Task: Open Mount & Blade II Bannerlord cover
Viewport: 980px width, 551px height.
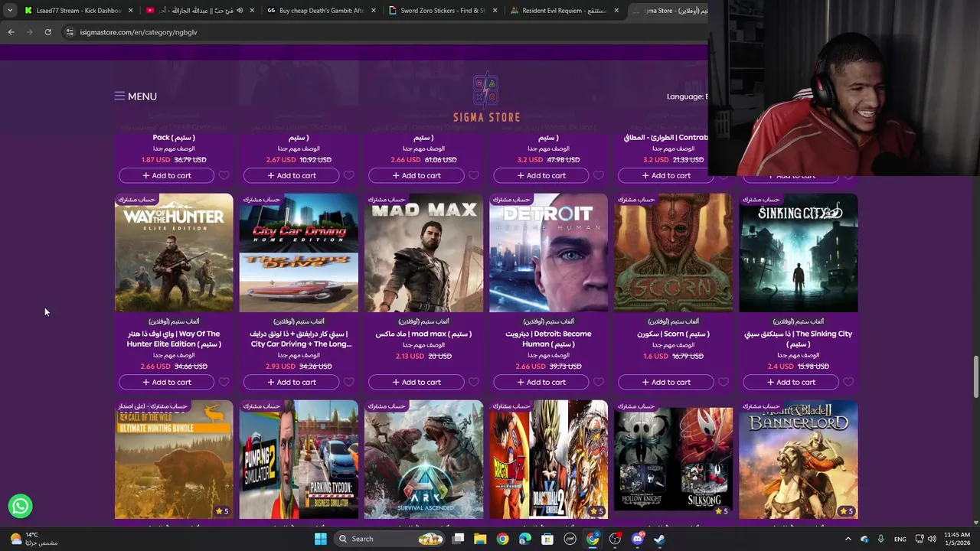Action: click(x=799, y=459)
